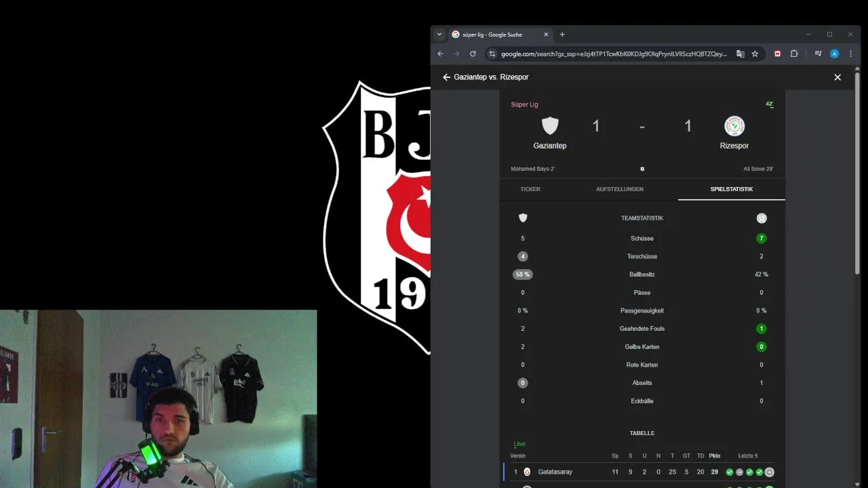Click the red extension icon in toolbar
This screenshot has width=868, height=488.
tap(778, 54)
